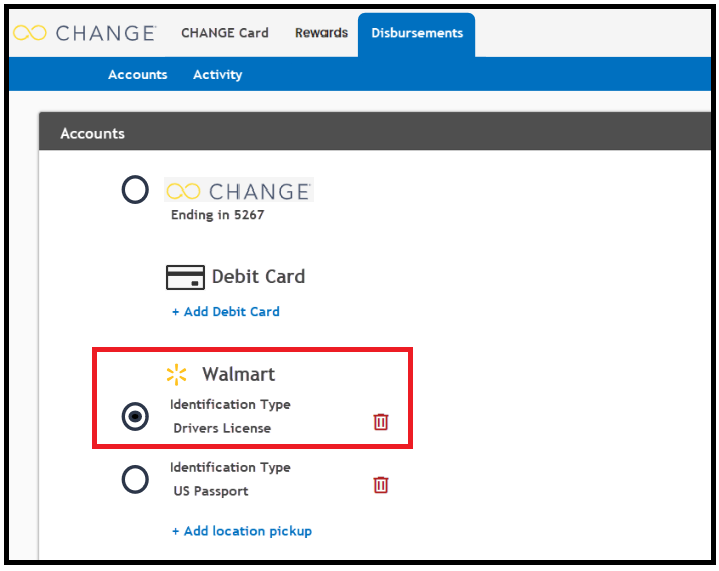Image resolution: width=719 pixels, height=571 pixels.
Task: Open the Rewards tab
Action: click(321, 33)
